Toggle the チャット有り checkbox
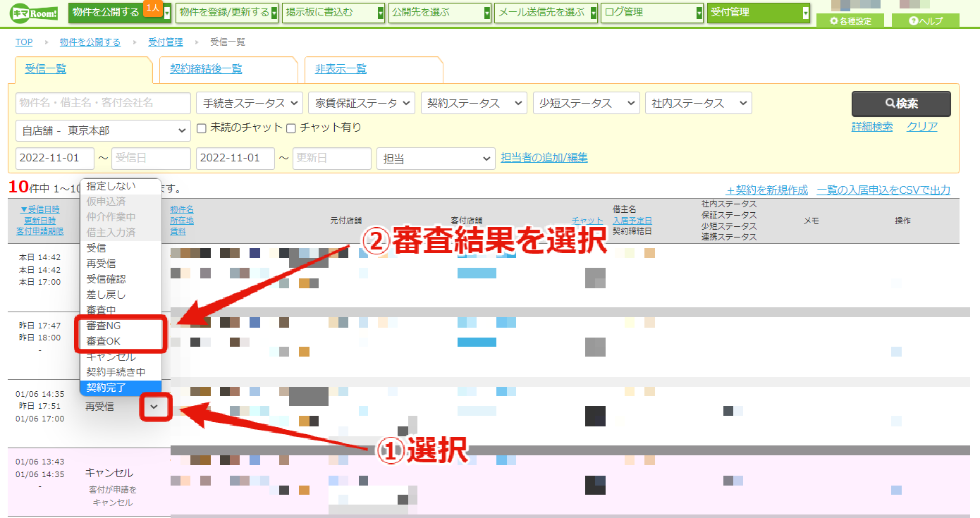This screenshot has height=518, width=980. pyautogui.click(x=291, y=128)
